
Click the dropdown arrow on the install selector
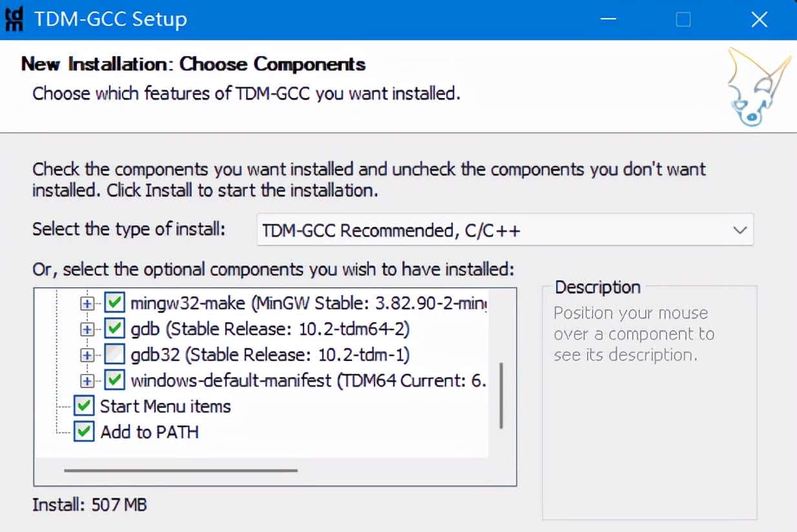740,230
